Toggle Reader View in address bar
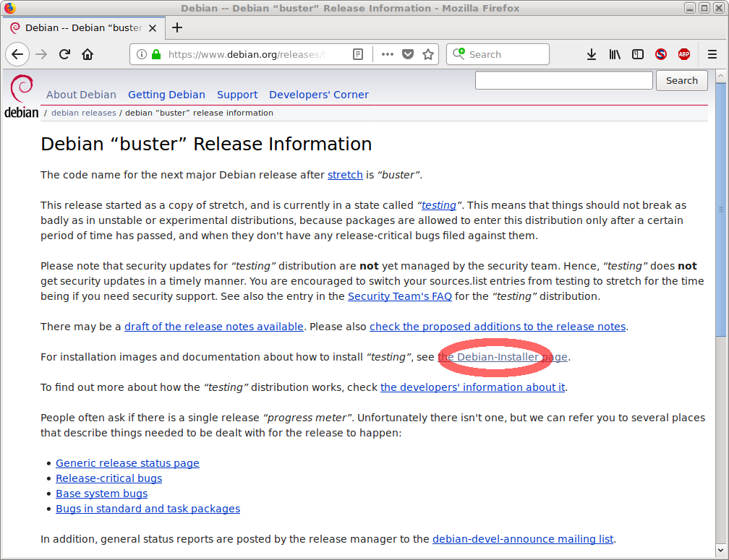729x560 pixels. click(357, 54)
